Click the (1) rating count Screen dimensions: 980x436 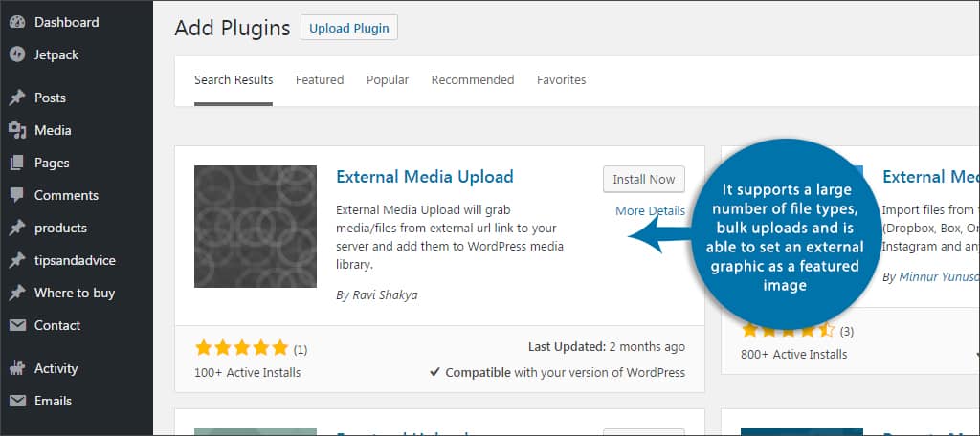click(300, 350)
